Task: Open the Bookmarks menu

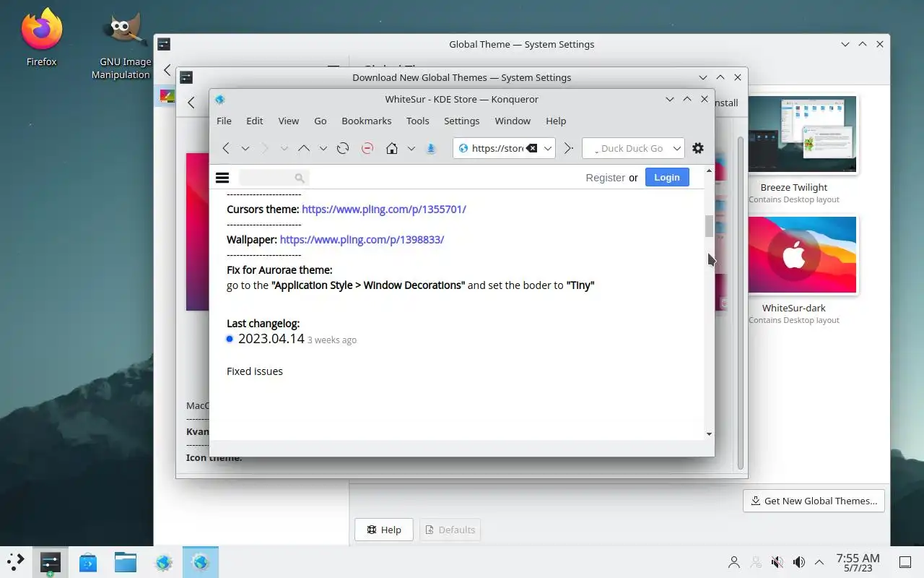Action: (367, 121)
